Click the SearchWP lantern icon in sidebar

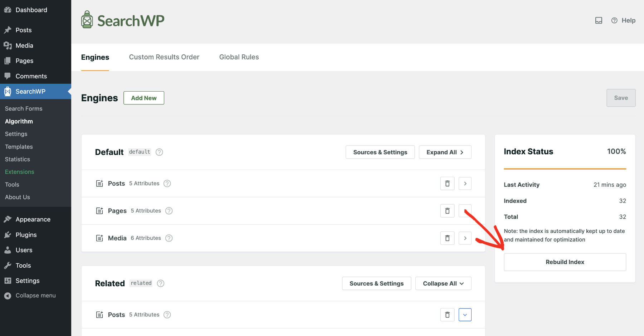click(8, 91)
